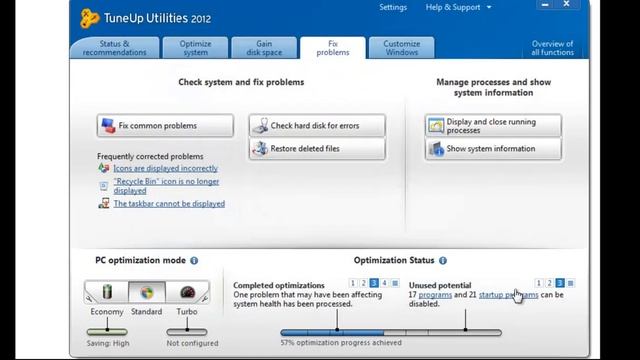Click the running processes icon
Screen dimensions: 640x360
(x=436, y=126)
